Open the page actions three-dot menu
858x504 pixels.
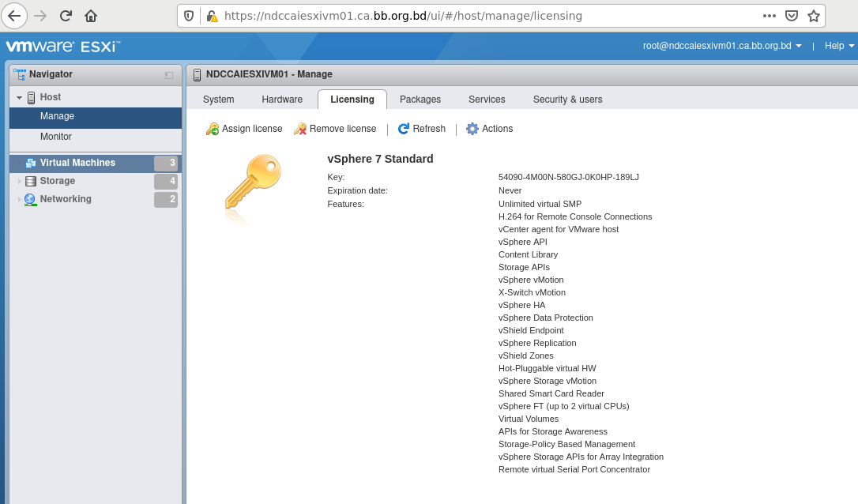(x=770, y=16)
